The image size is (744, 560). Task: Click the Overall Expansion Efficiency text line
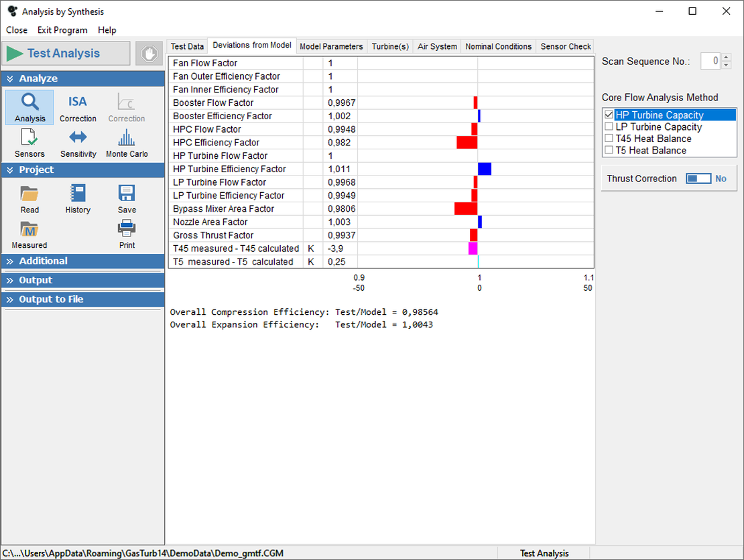pos(302,324)
